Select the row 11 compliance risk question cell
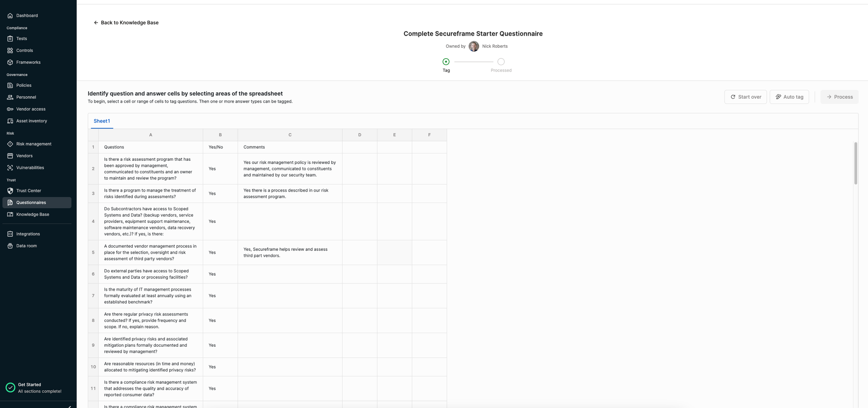This screenshot has height=408, width=868. click(151, 389)
